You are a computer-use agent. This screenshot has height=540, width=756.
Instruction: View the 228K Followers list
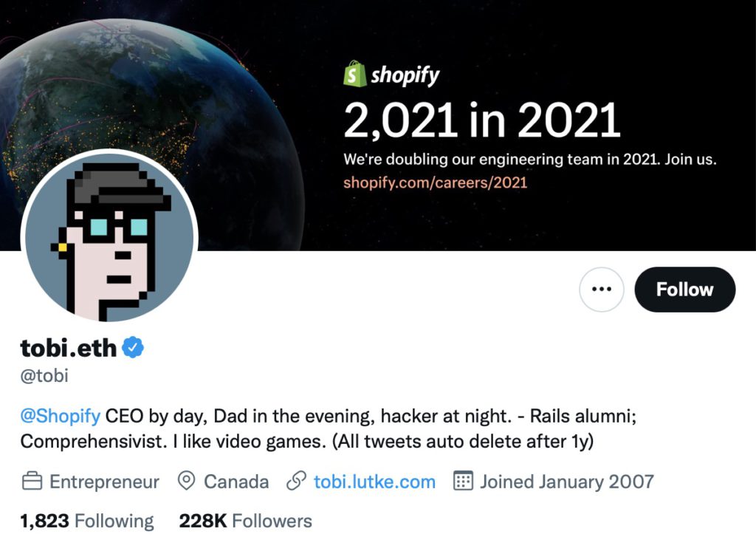tap(245, 521)
